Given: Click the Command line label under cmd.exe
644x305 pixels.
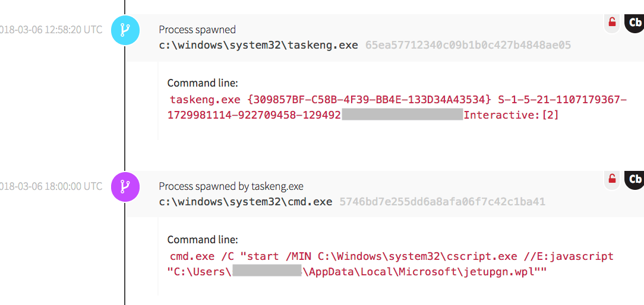Looking at the screenshot, I should 203,240.
